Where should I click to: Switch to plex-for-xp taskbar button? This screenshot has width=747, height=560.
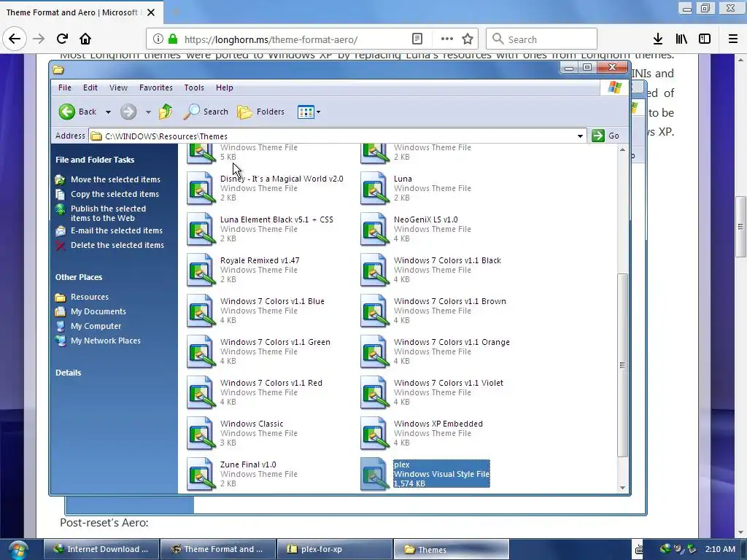(x=334, y=549)
